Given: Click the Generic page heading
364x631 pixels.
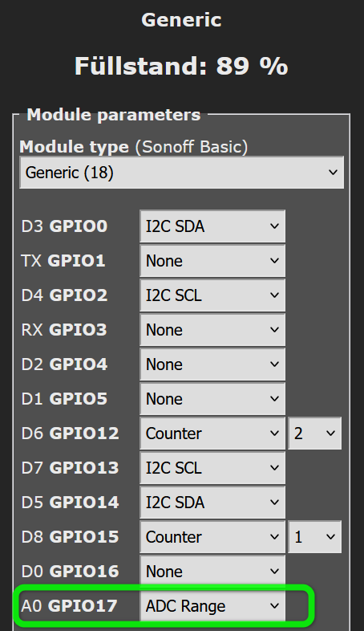Looking at the screenshot, I should click(x=181, y=20).
